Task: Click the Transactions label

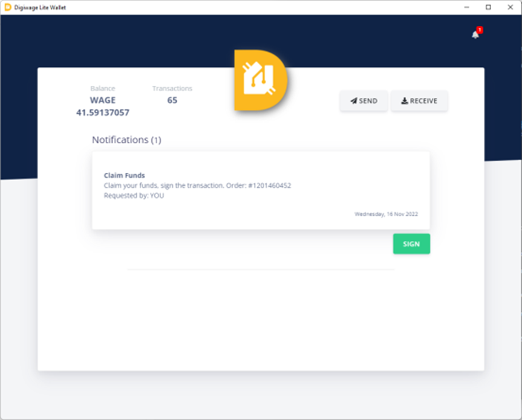Action: (172, 88)
